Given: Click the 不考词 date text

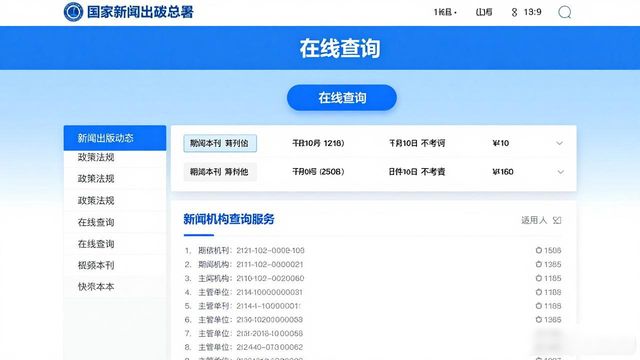Looking at the screenshot, I should [x=417, y=143].
